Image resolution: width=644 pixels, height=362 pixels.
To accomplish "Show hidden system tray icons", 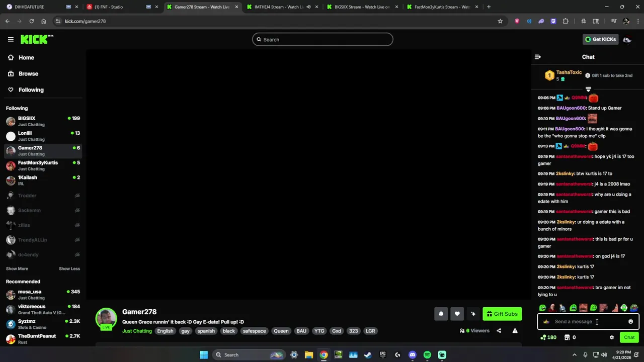I will click(x=575, y=355).
